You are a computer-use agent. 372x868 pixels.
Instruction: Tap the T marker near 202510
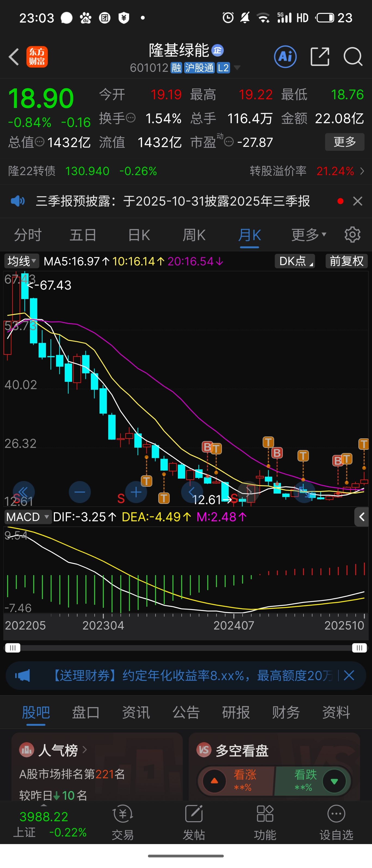(x=364, y=444)
